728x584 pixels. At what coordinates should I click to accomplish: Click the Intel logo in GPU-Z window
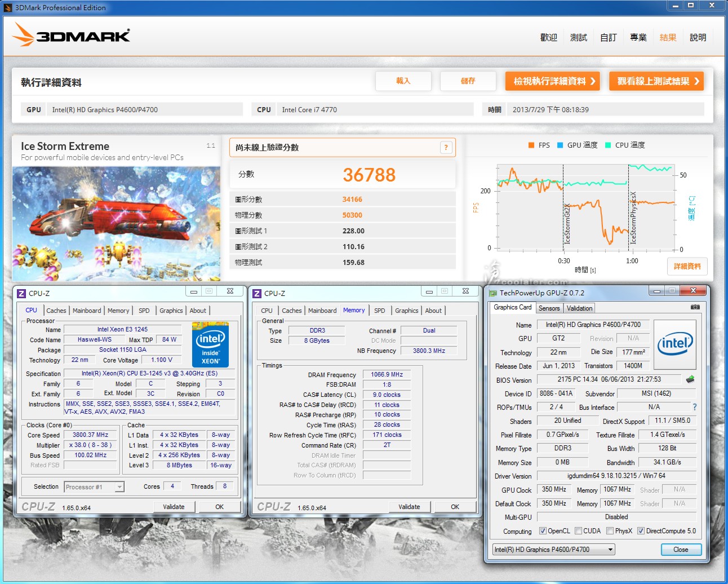click(x=675, y=344)
